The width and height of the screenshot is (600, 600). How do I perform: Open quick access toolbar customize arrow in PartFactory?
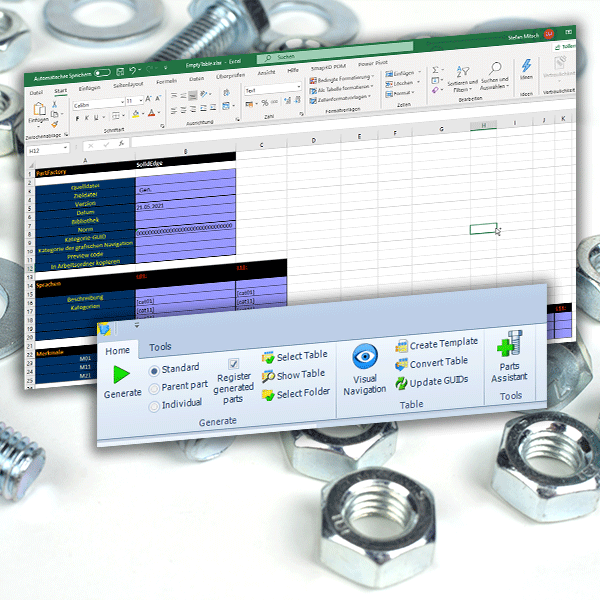tap(137, 326)
